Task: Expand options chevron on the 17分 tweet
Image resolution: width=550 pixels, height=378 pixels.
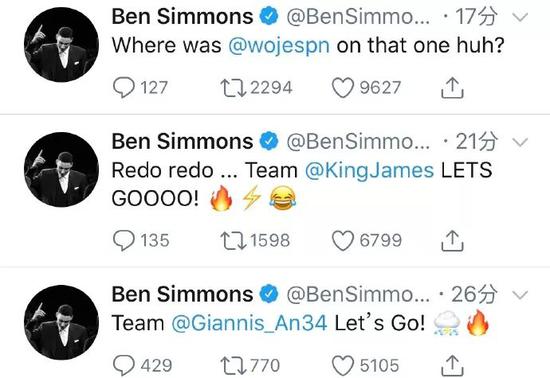Action: [x=520, y=17]
